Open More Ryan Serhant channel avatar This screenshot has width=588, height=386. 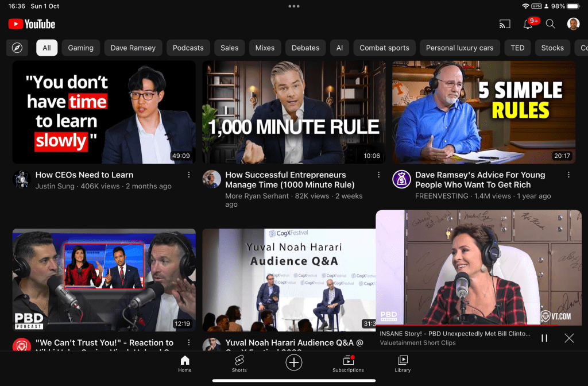tap(212, 179)
